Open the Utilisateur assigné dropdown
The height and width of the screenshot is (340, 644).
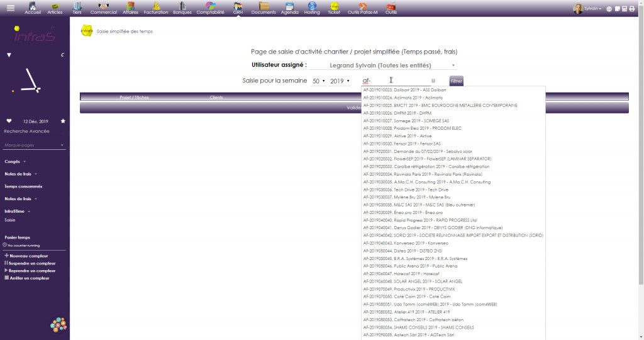coord(382,65)
